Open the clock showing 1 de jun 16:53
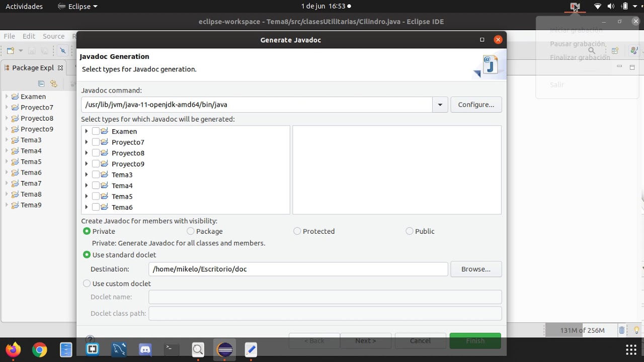The width and height of the screenshot is (644, 362). click(x=323, y=7)
